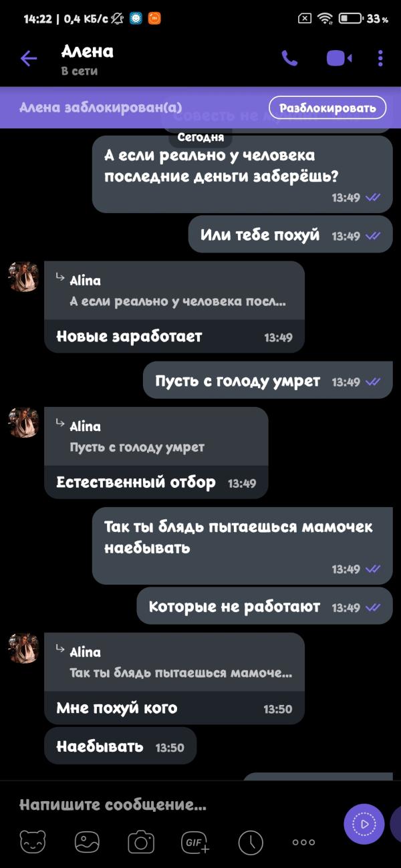Tap the Разблокировать button
The image size is (401, 868).
point(327,108)
